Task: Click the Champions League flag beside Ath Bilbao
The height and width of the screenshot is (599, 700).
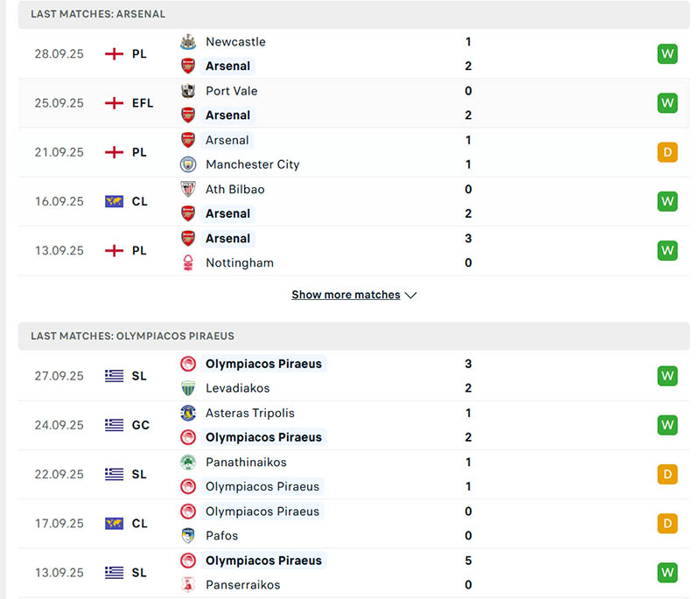Action: [x=114, y=201]
